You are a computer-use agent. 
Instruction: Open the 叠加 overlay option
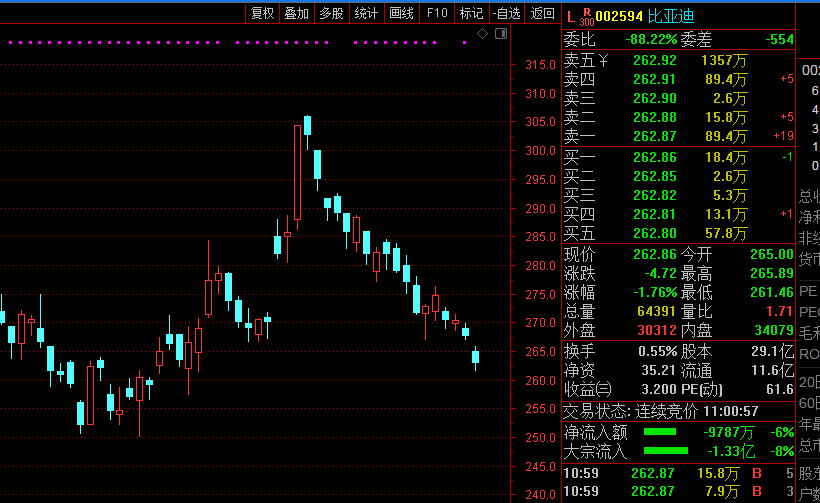297,14
